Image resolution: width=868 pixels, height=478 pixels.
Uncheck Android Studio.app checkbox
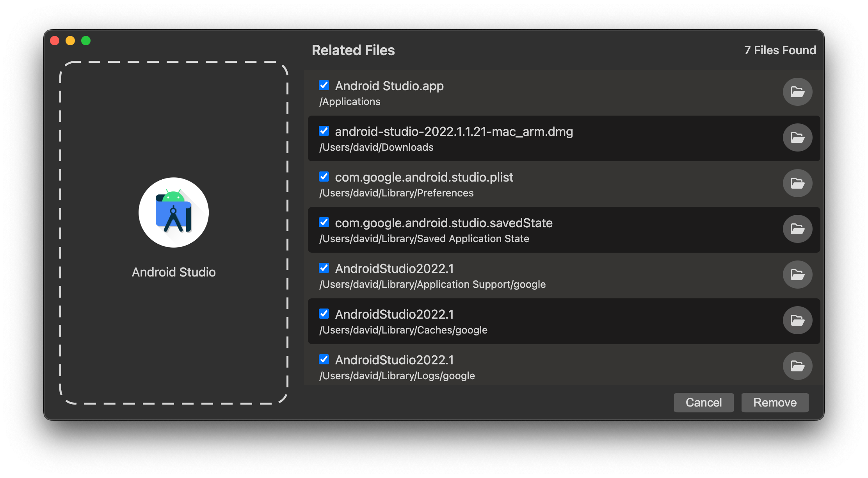click(324, 85)
